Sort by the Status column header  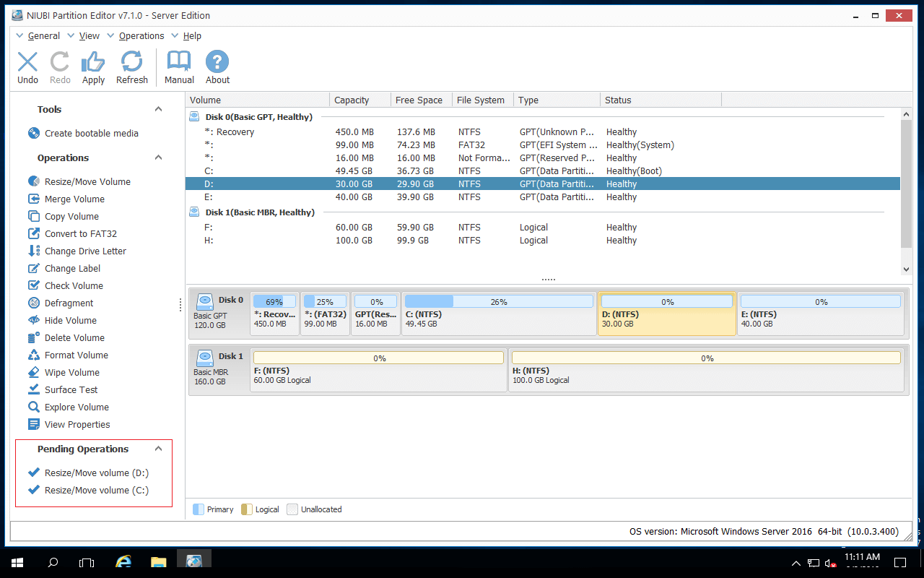tap(661, 100)
